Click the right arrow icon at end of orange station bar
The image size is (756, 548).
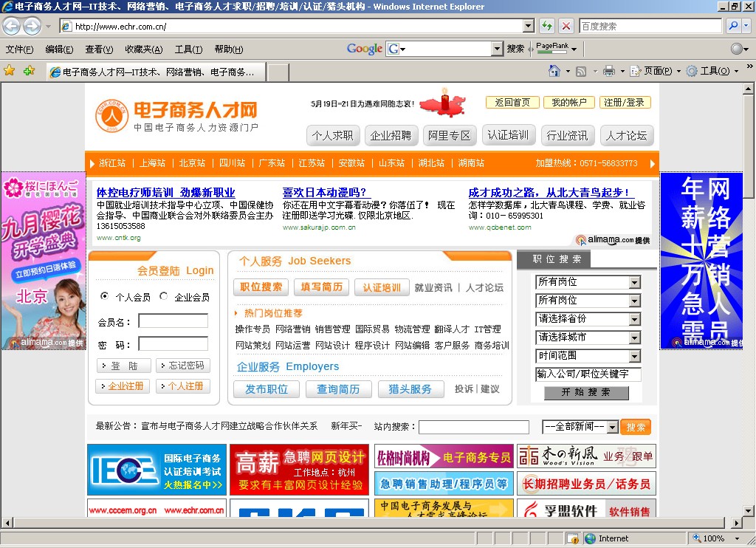(653, 163)
